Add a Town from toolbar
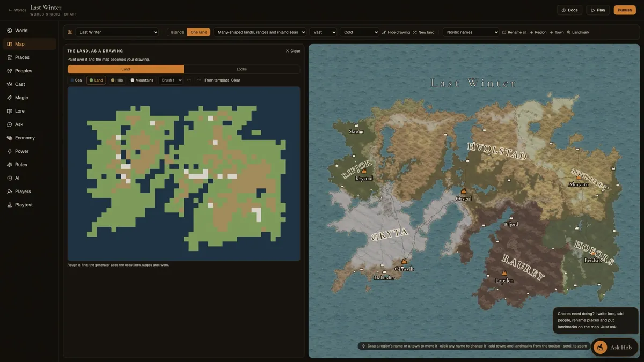Viewport: 644px width, 362px height. point(557,32)
